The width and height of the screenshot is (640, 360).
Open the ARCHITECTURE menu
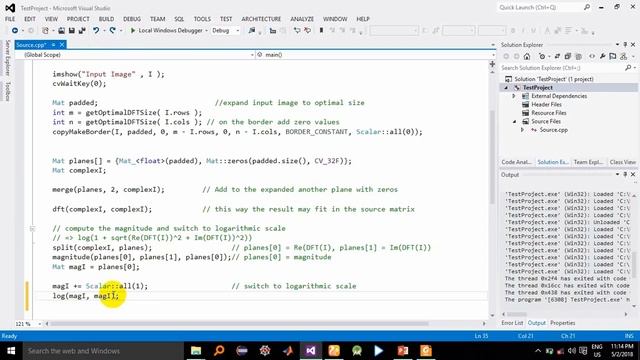261,19
